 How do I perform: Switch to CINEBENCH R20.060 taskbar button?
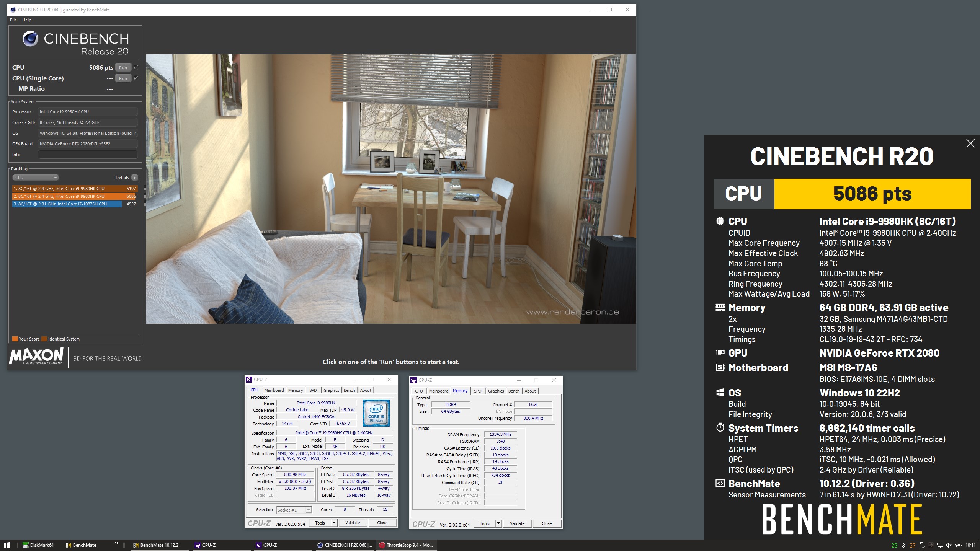(346, 545)
